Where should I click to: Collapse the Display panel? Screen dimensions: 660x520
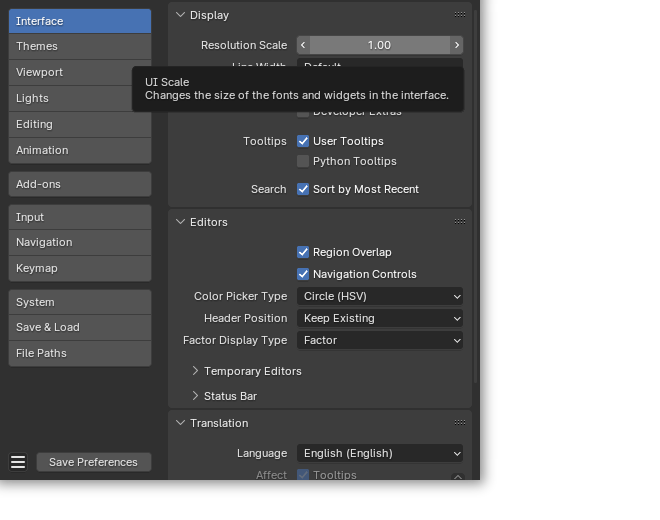pos(181,15)
